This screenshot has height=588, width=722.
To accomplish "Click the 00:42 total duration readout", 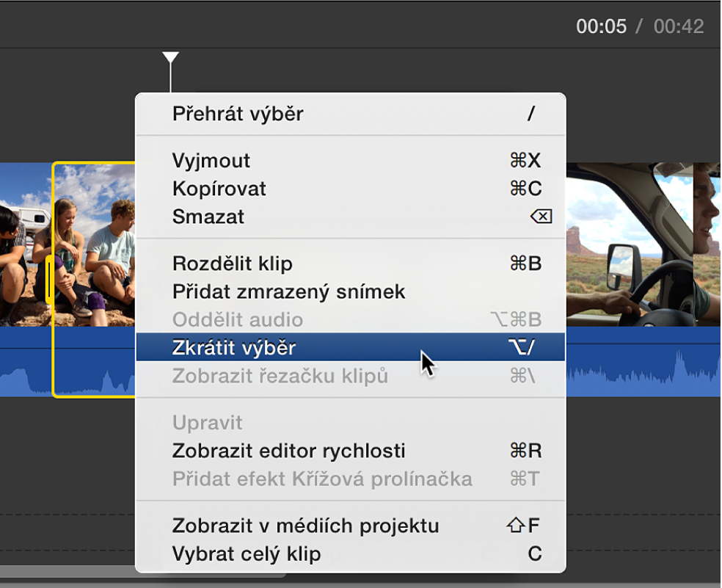I will [x=678, y=26].
